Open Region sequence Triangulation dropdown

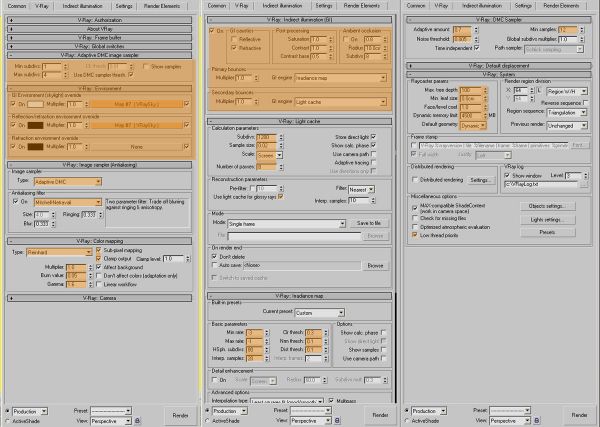(x=567, y=112)
